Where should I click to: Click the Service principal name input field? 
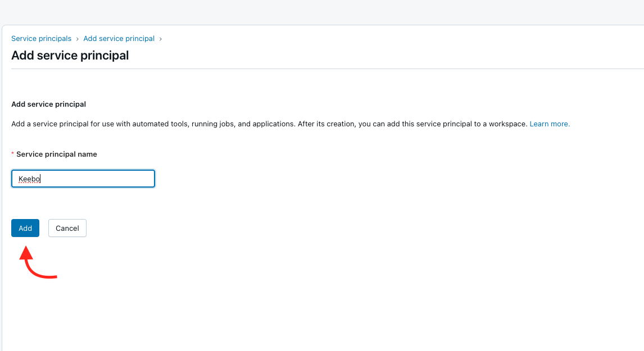pyautogui.click(x=83, y=178)
